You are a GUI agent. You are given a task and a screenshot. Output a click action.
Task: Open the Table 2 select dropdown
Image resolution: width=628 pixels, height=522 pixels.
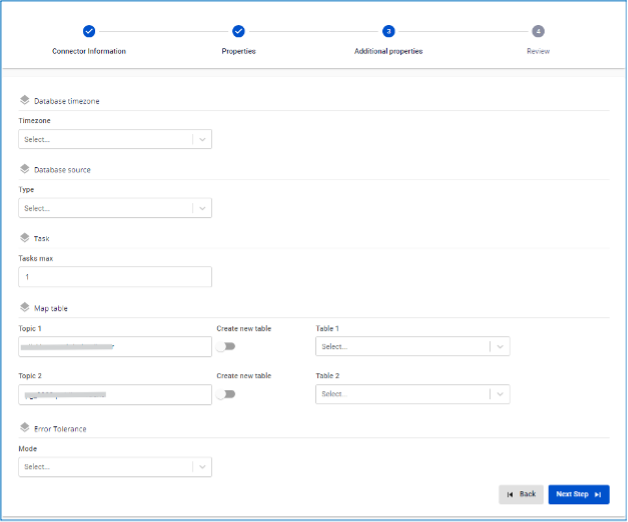click(413, 394)
